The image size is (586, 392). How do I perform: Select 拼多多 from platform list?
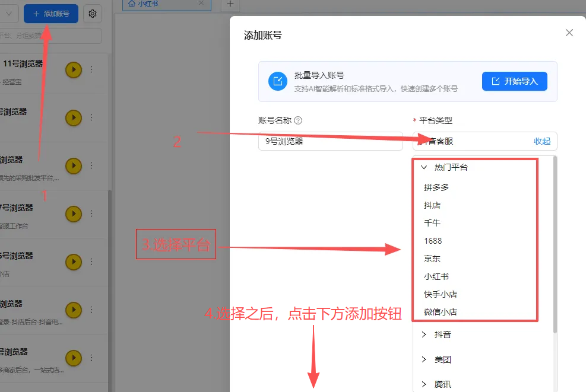pyautogui.click(x=436, y=187)
